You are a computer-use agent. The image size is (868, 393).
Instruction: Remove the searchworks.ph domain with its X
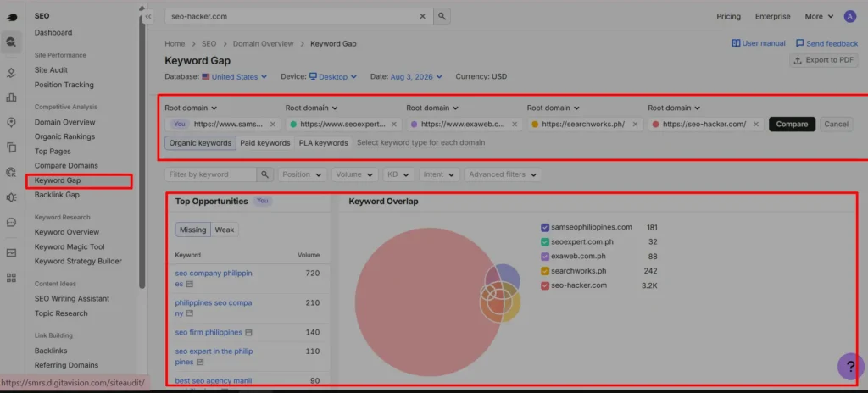pyautogui.click(x=635, y=124)
